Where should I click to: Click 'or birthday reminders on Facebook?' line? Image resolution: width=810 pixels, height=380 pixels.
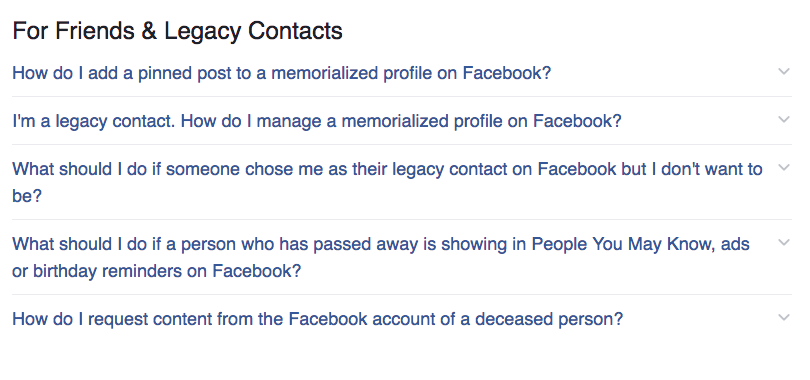click(157, 271)
